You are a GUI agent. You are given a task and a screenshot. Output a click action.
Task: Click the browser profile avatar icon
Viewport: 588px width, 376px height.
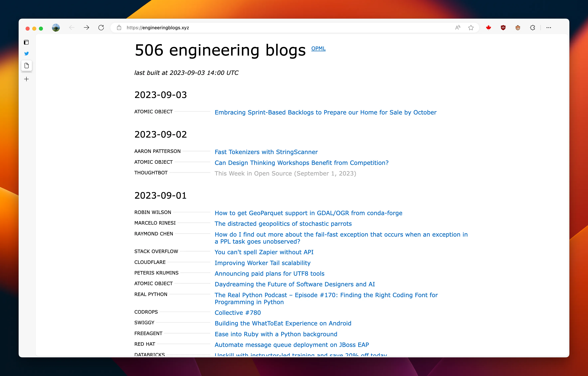56,28
